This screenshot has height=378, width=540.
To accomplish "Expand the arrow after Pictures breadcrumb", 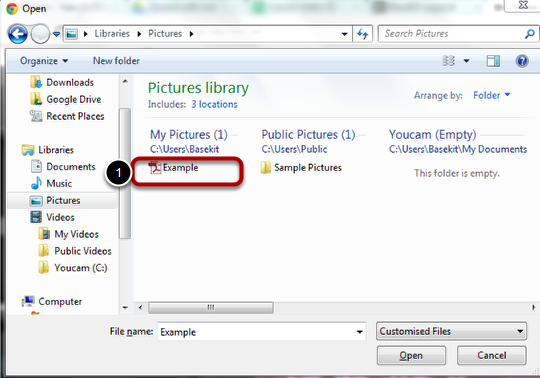I will 191,34.
